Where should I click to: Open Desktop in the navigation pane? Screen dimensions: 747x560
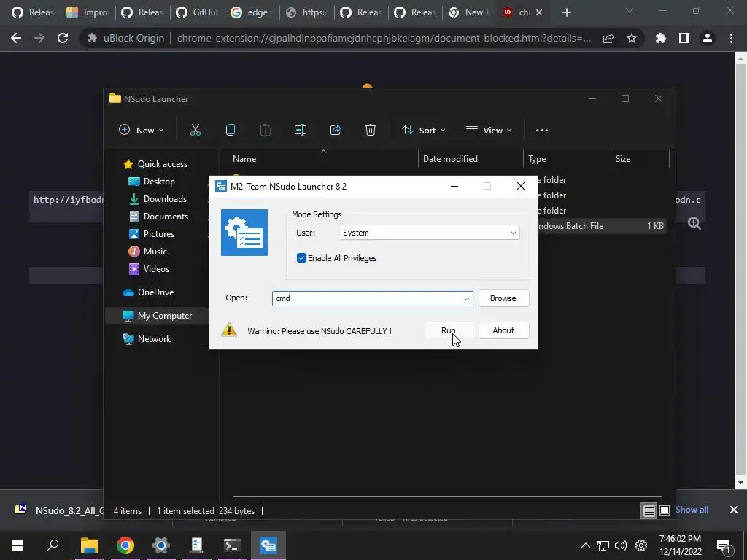(152, 182)
